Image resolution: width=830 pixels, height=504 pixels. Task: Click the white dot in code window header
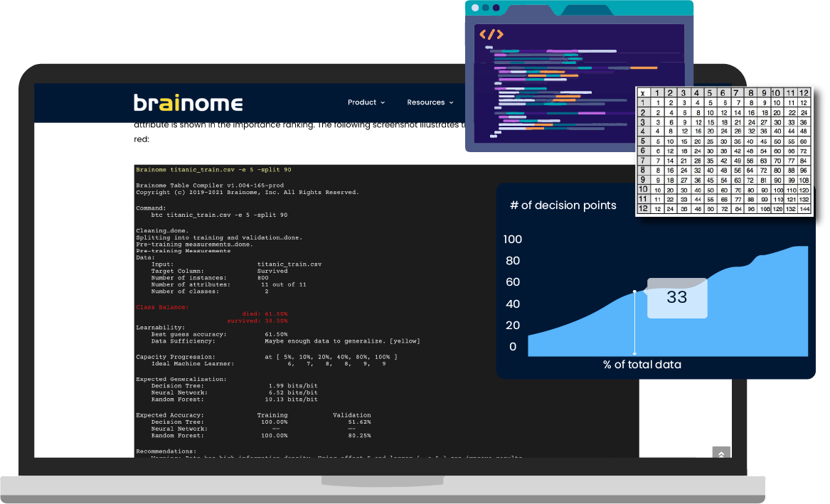[474, 8]
